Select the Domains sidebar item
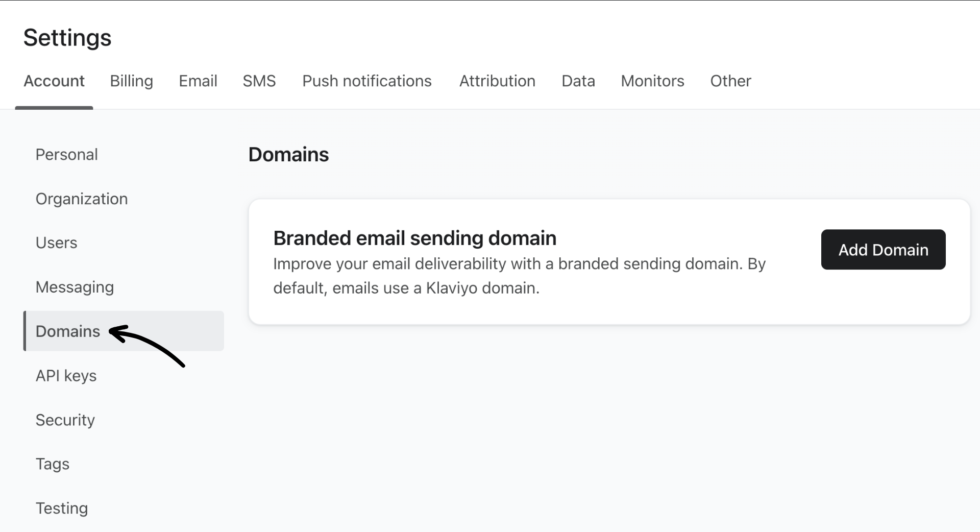The height and width of the screenshot is (532, 980). 67,331
